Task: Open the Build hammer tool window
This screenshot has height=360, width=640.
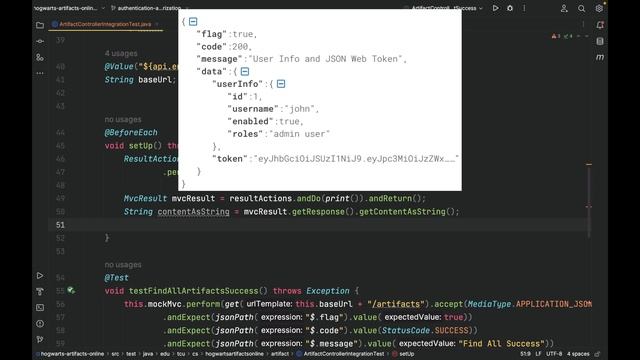Action: pos(40,291)
